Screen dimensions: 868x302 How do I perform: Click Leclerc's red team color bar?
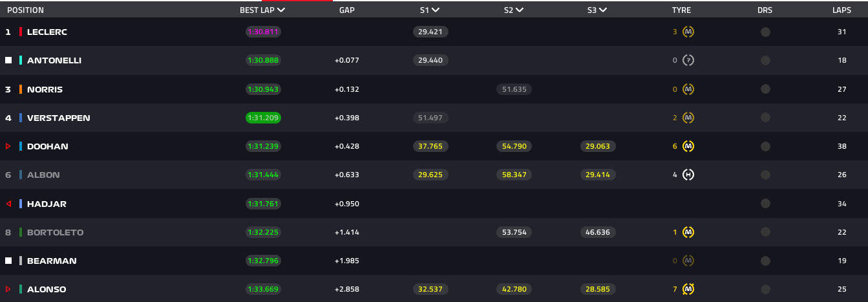tap(21, 32)
